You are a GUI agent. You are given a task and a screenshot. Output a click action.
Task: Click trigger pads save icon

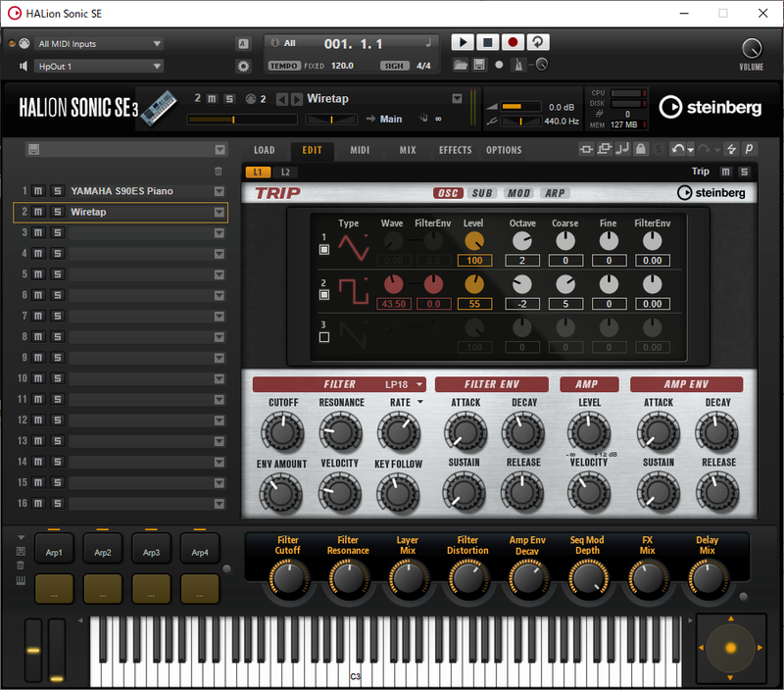point(21,552)
